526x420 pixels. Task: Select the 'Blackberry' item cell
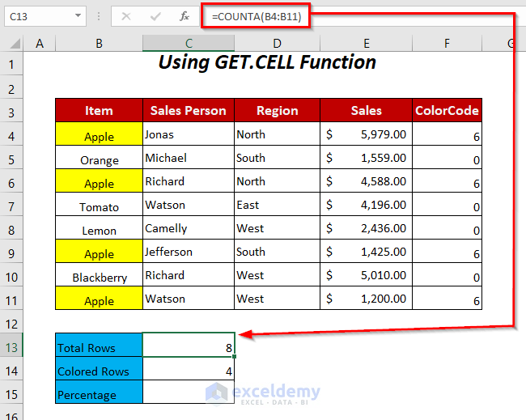pyautogui.click(x=99, y=275)
